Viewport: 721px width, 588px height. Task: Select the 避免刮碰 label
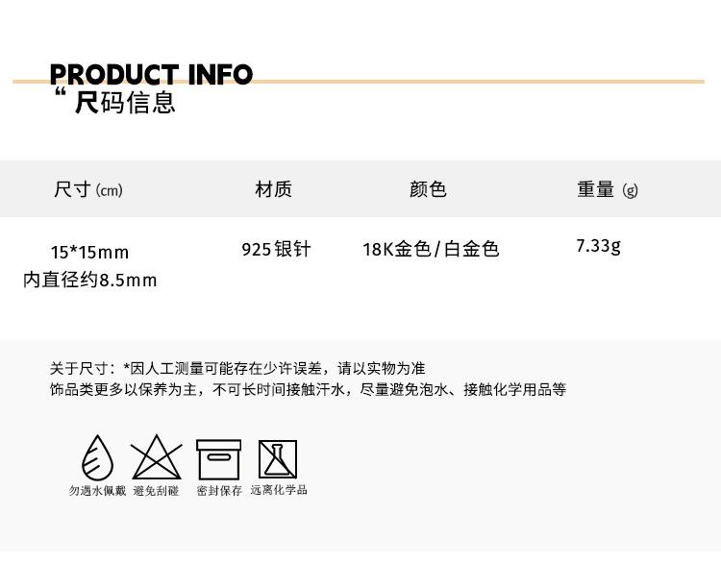pos(156,491)
